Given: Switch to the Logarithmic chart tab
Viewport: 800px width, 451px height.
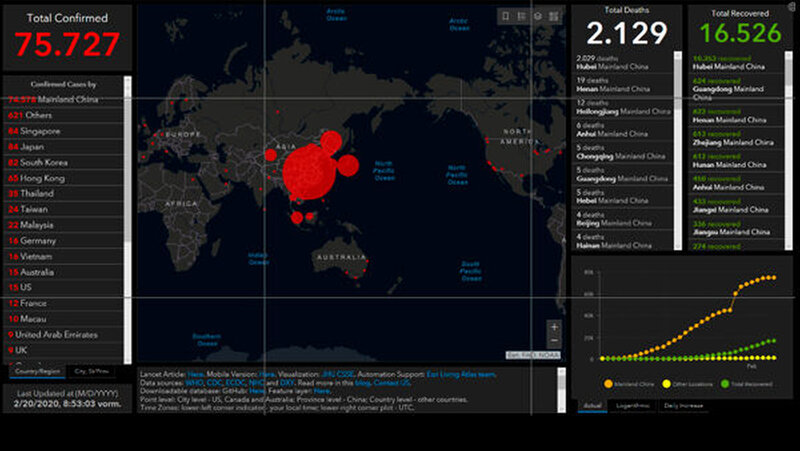Looking at the screenshot, I should point(636,407).
